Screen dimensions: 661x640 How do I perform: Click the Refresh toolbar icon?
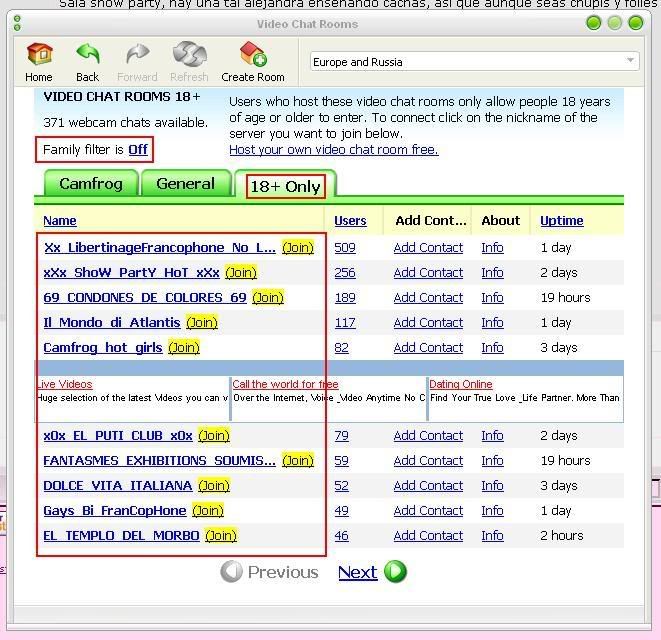[189, 54]
